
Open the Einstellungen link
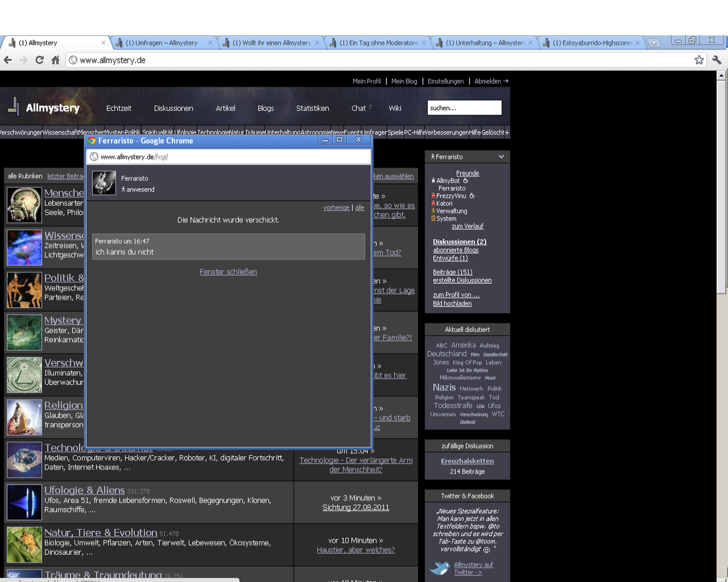(x=446, y=81)
